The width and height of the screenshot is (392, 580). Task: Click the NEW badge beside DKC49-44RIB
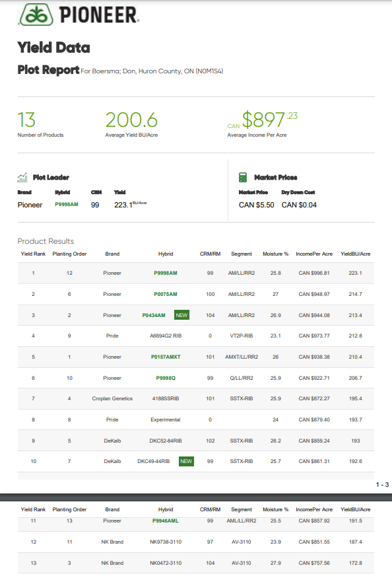click(186, 461)
